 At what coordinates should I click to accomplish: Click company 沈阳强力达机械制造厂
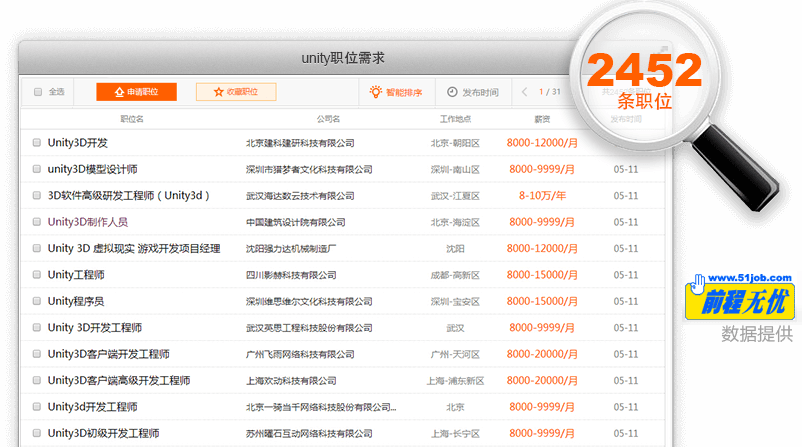(291, 249)
